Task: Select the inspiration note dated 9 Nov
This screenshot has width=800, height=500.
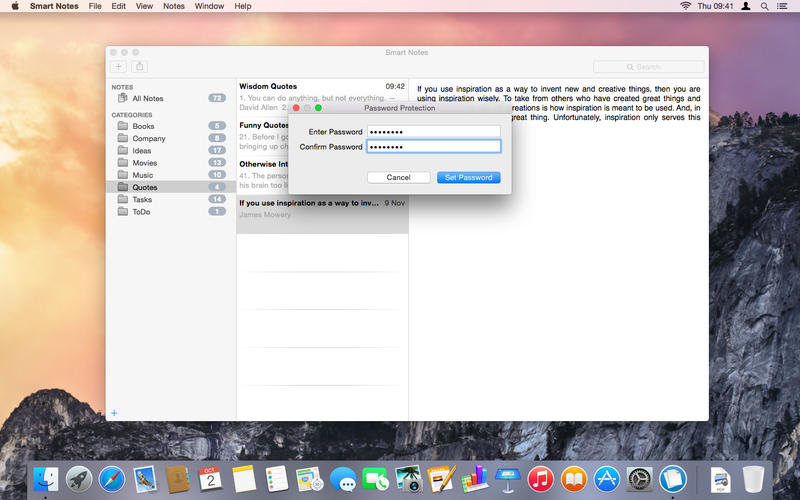Action: 322,214
